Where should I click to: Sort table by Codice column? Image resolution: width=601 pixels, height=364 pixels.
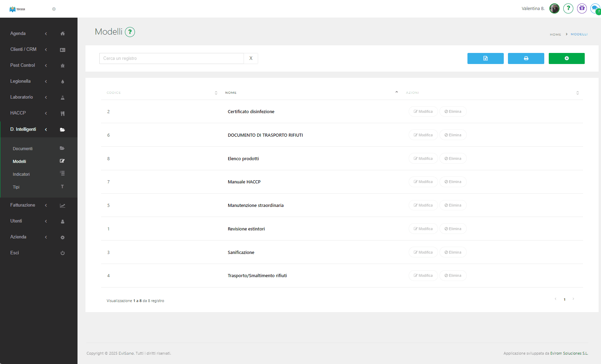[114, 93]
